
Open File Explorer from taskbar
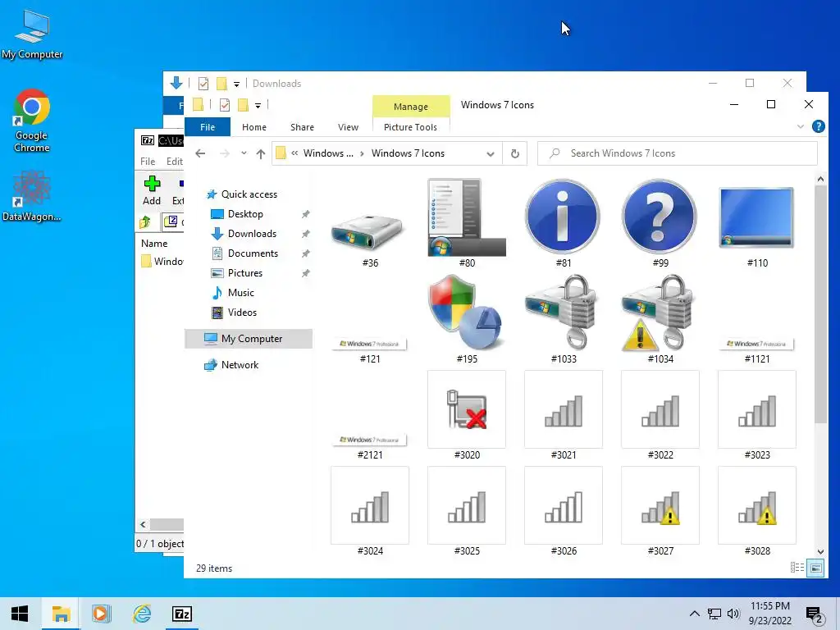[61, 614]
